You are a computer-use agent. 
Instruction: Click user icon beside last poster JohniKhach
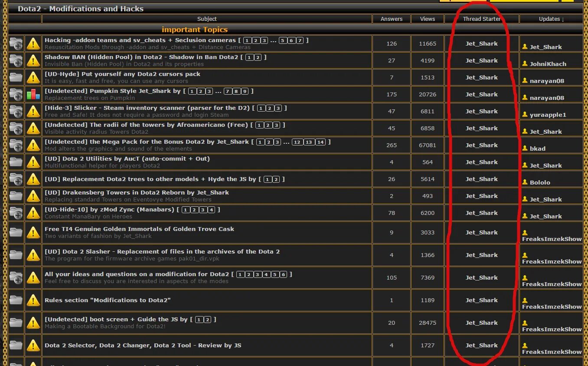525,63
